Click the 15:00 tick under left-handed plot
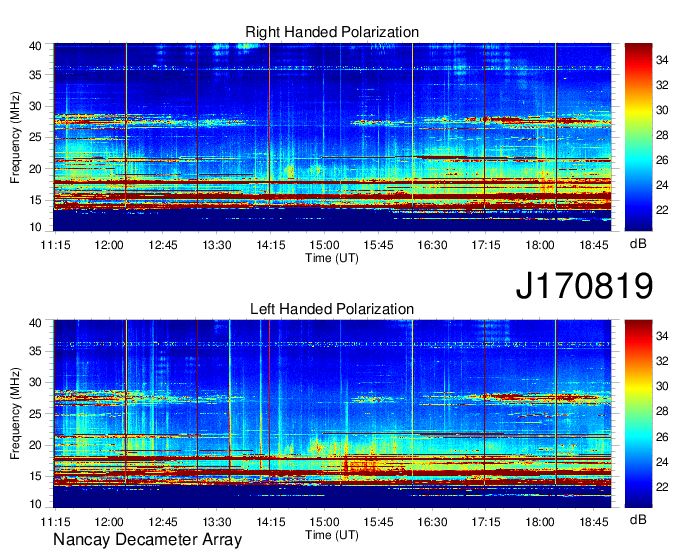The width and height of the screenshot is (680, 552). (324, 522)
